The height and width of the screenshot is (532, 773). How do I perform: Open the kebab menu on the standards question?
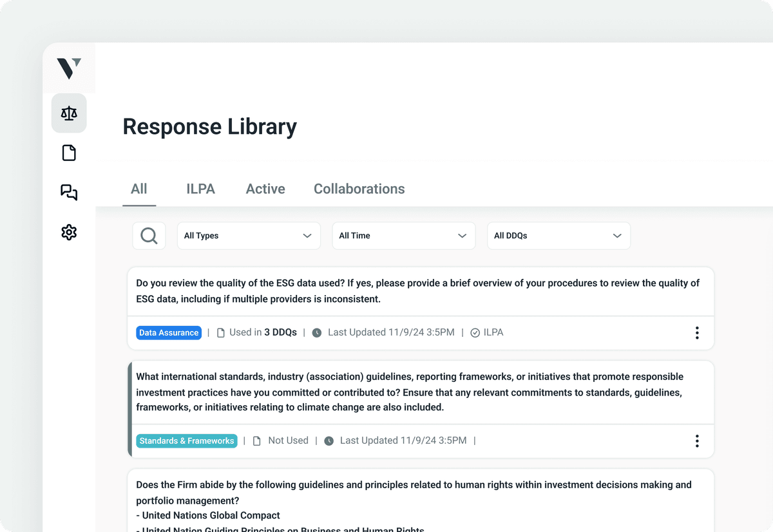pos(697,441)
